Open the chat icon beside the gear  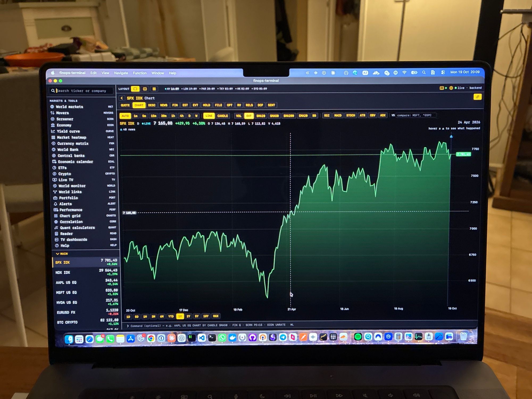click(x=442, y=88)
